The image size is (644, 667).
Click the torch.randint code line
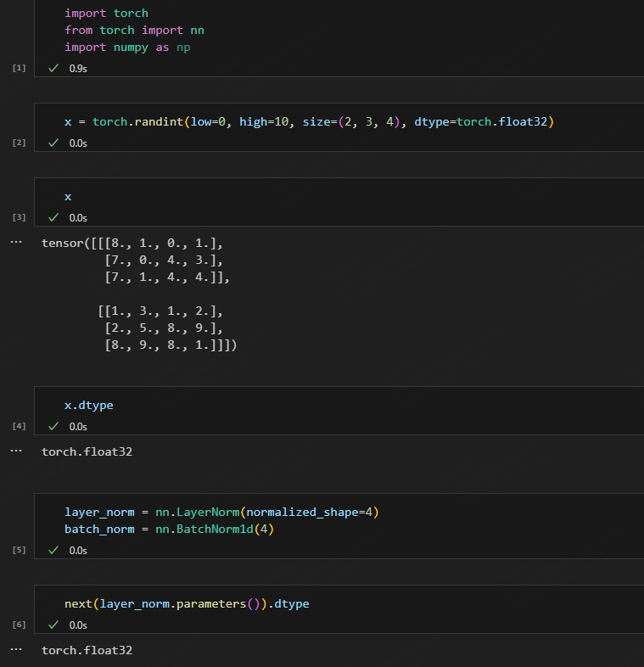(x=309, y=122)
